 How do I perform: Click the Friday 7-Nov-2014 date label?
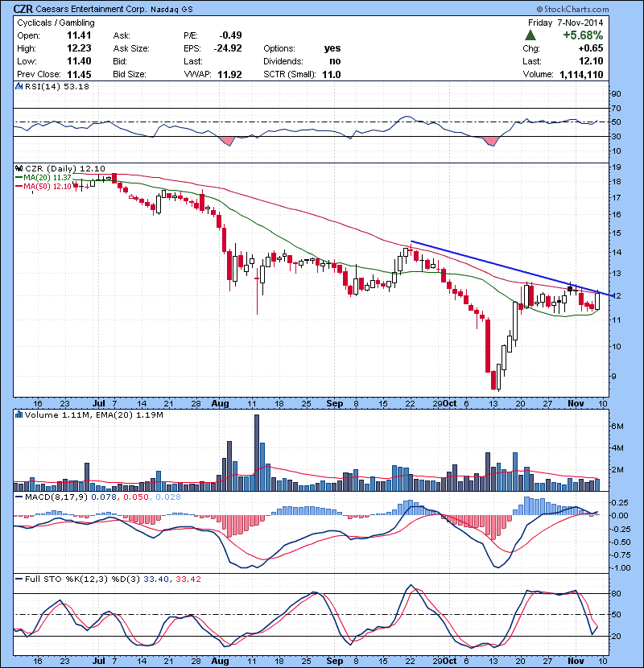pyautogui.click(x=566, y=23)
